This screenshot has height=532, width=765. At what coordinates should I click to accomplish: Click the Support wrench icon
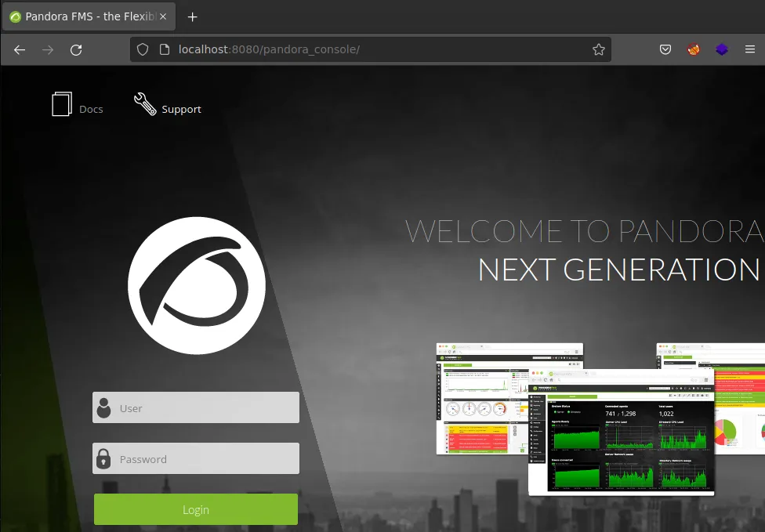pyautogui.click(x=145, y=104)
